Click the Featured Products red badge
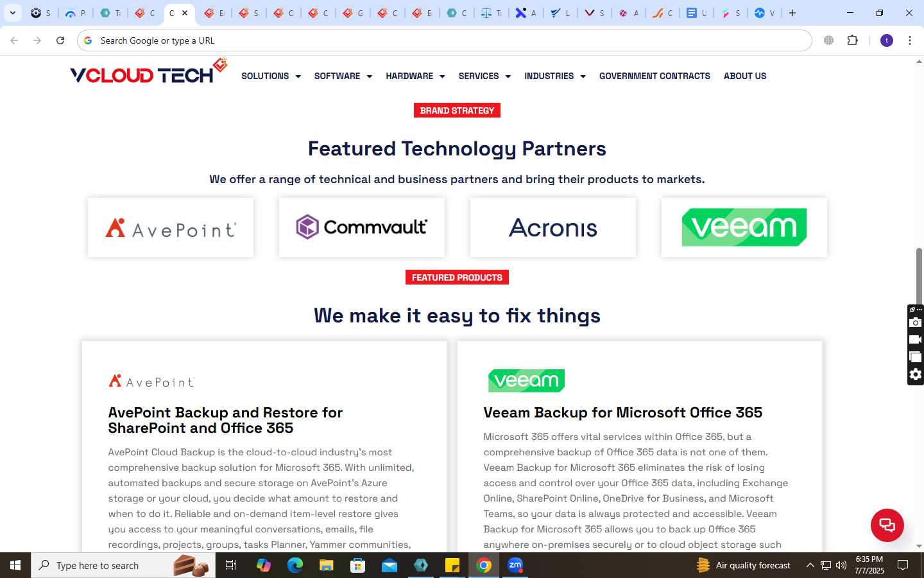The width and height of the screenshot is (924, 578). click(x=457, y=277)
